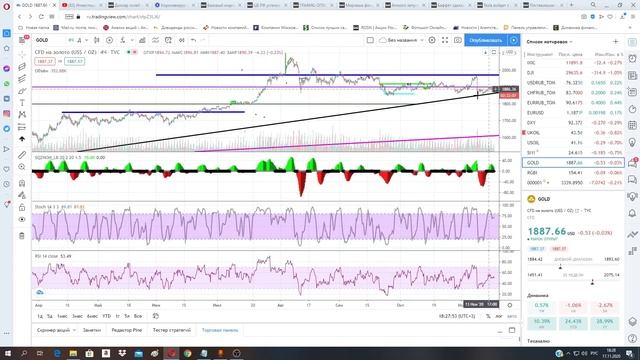This screenshot has height=360, width=640.
Task: Open the 'Тестер стратегий' tab
Action: [x=171, y=330]
